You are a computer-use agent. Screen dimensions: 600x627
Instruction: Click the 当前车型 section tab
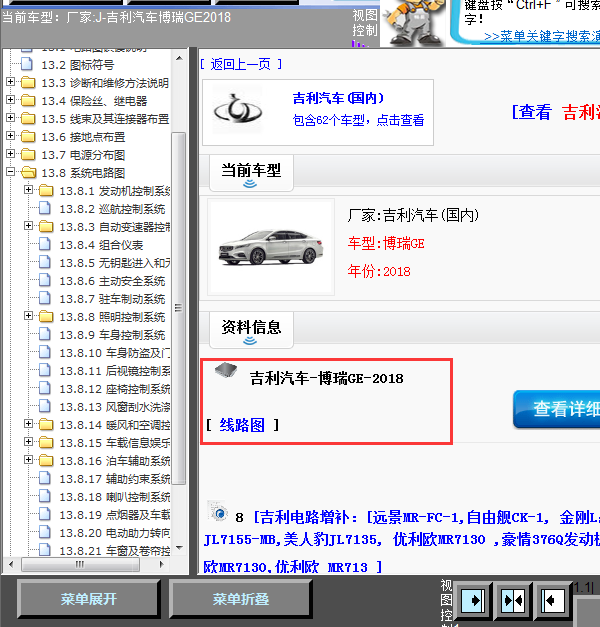tap(251, 173)
